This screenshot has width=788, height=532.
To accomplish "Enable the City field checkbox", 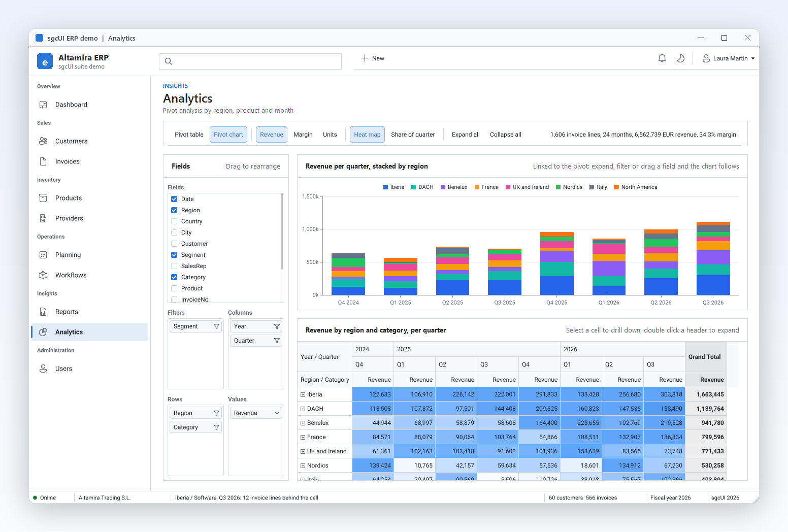I will pyautogui.click(x=174, y=232).
